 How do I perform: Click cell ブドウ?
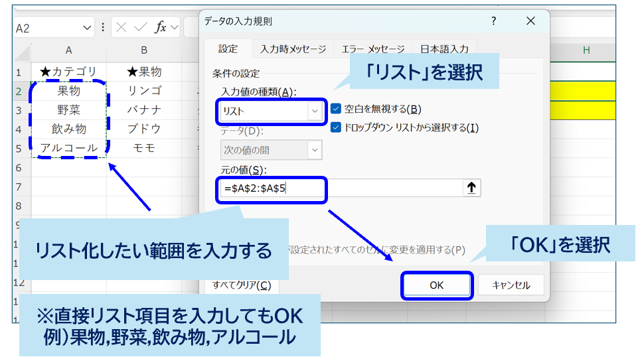coord(144,129)
